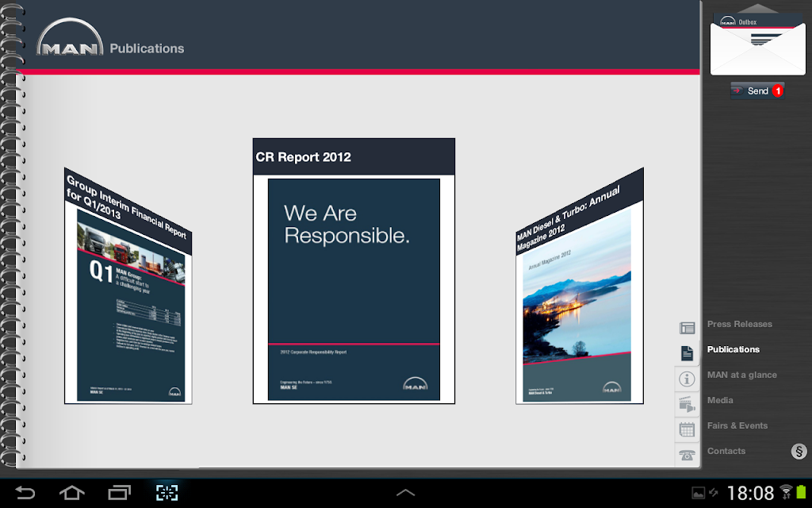Open the Media camera icon
The height and width of the screenshot is (508, 812).
point(687,404)
